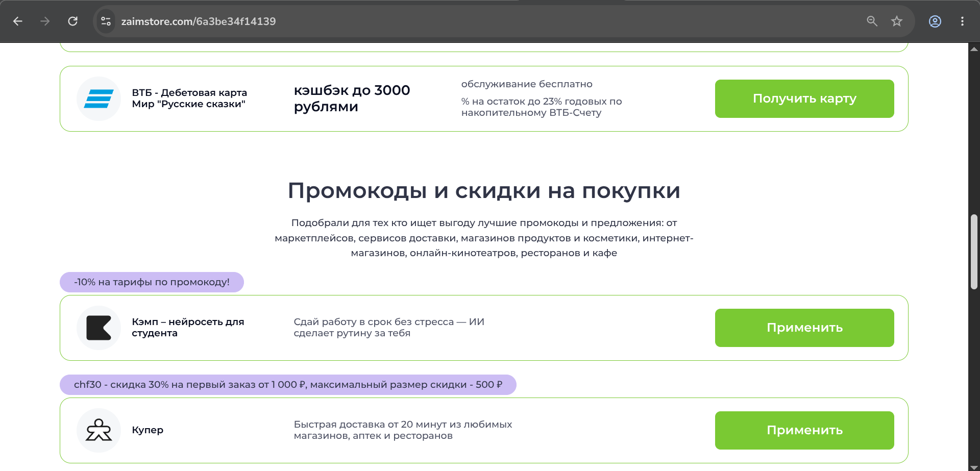Click the browser forward arrow
This screenshot has height=471, width=980.
click(45, 21)
